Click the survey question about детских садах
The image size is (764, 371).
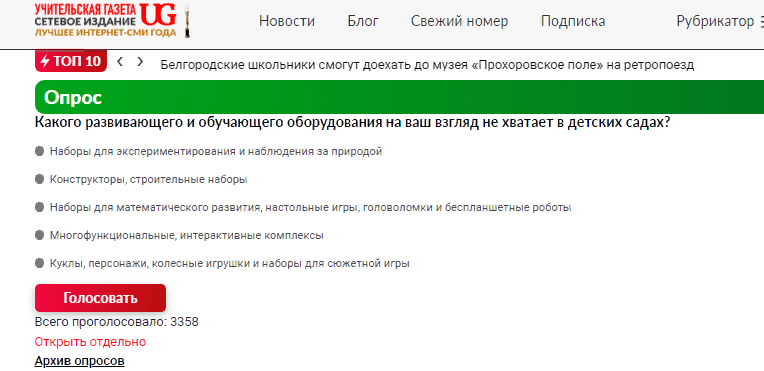pos(352,123)
